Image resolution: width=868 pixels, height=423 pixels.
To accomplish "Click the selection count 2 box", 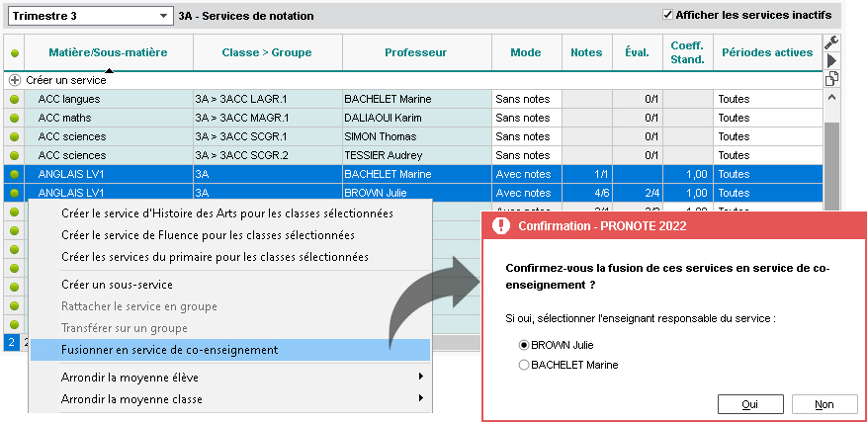I will (11, 343).
